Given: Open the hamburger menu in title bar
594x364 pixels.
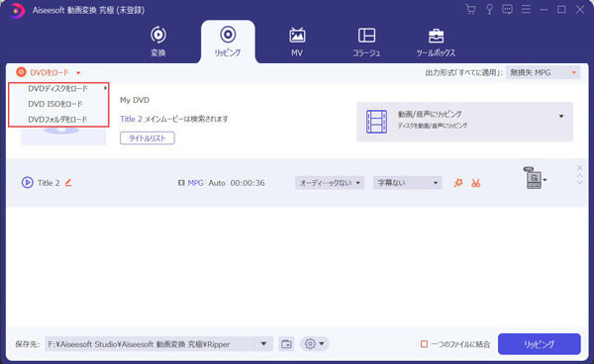Looking at the screenshot, I should coord(526,10).
